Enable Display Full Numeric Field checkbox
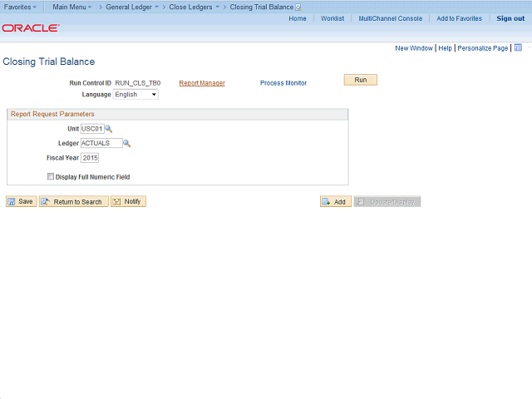This screenshot has width=532, height=399. tap(51, 176)
